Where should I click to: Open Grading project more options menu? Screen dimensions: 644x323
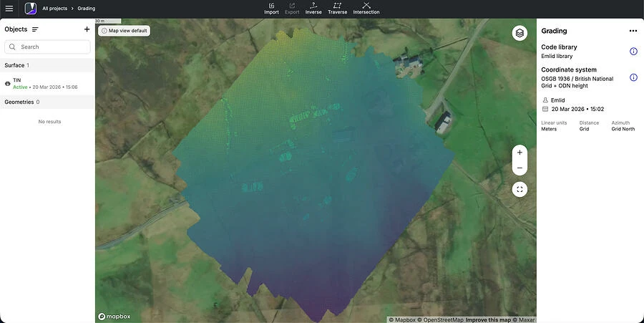[633, 31]
